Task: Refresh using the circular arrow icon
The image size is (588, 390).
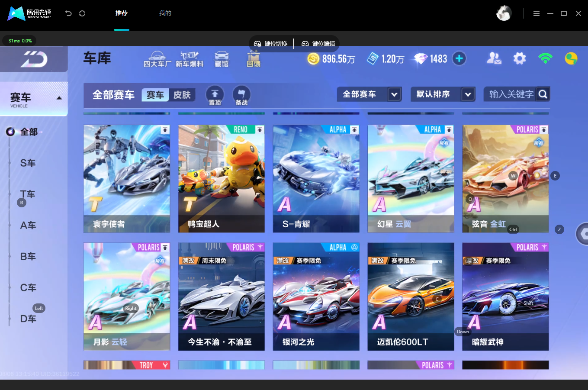Action: click(x=82, y=13)
